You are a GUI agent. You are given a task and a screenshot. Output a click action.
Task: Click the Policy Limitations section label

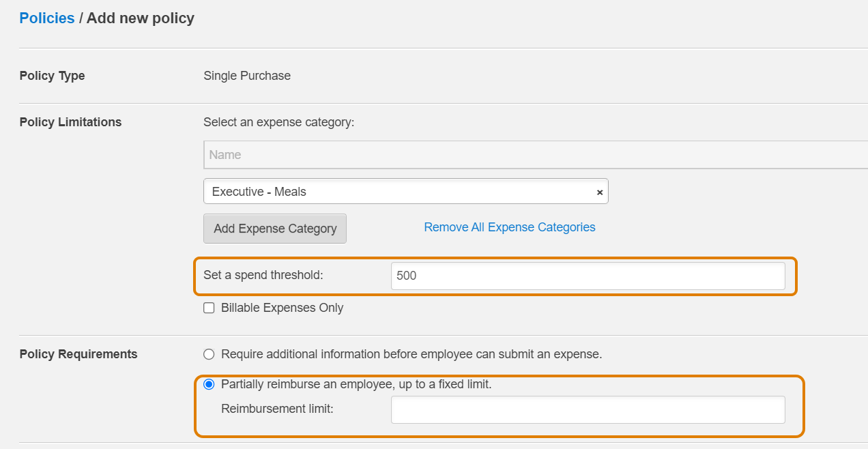click(70, 122)
